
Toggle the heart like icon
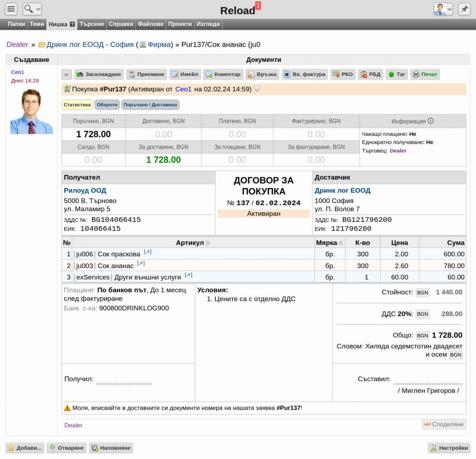click(257, 89)
